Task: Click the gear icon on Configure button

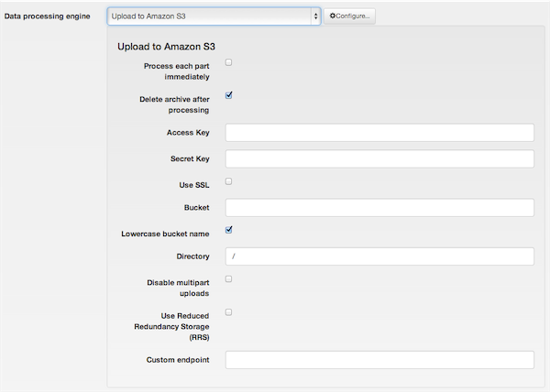Action: pyautogui.click(x=333, y=16)
